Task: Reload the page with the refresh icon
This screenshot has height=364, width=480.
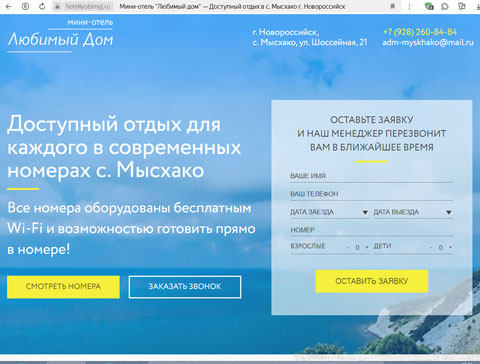Action: coord(42,6)
